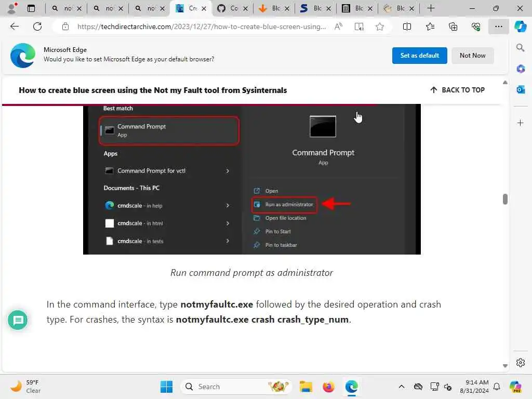Viewport: 532px width, 399px height.
Task: Click BACK TO TOP link
Action: point(457,90)
